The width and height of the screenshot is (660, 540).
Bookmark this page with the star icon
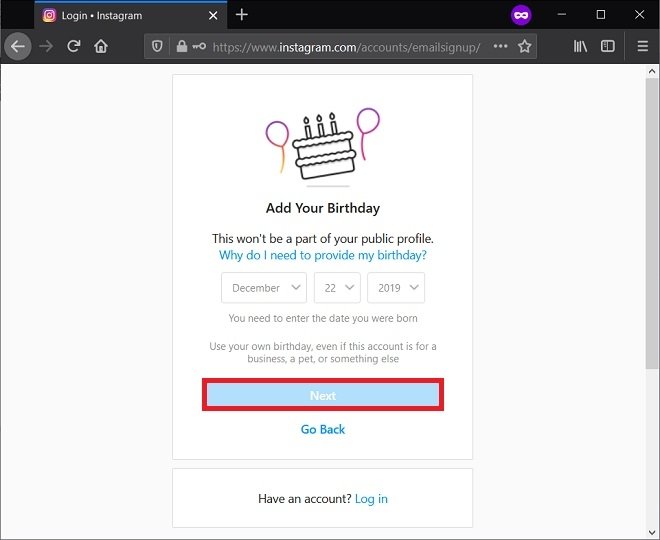point(524,46)
